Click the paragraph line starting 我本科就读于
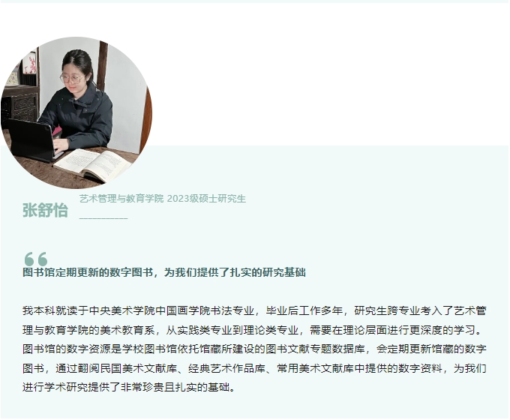This screenshot has width=510, height=420. pyautogui.click(x=254, y=311)
